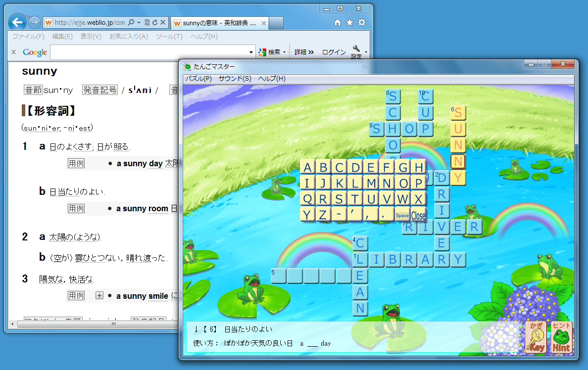This screenshot has height=370, width=588.
Task: Choose letter X on letter picker
Action: [419, 199]
